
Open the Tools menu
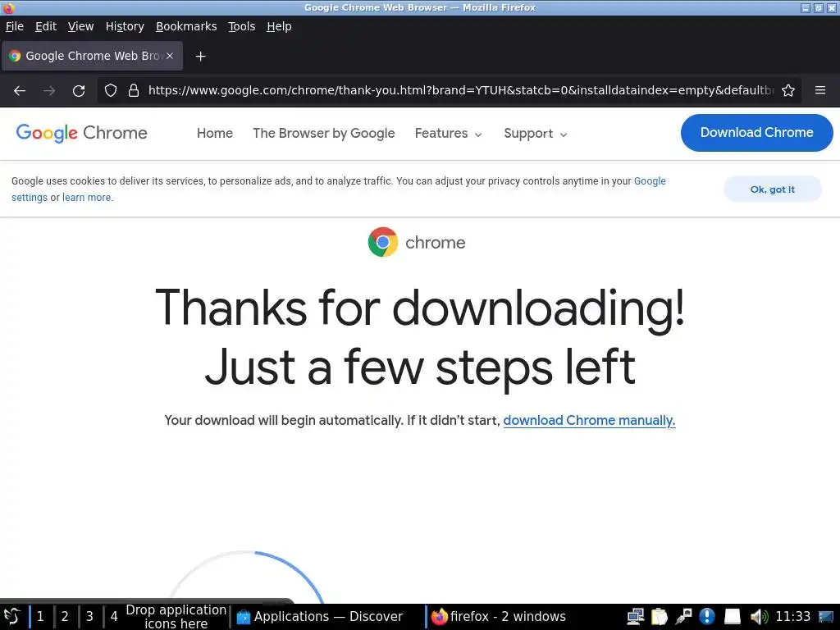click(242, 26)
